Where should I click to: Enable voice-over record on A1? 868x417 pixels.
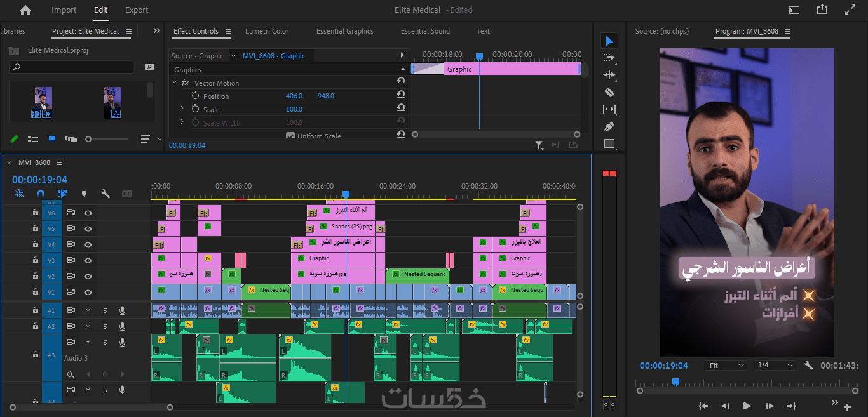click(122, 310)
